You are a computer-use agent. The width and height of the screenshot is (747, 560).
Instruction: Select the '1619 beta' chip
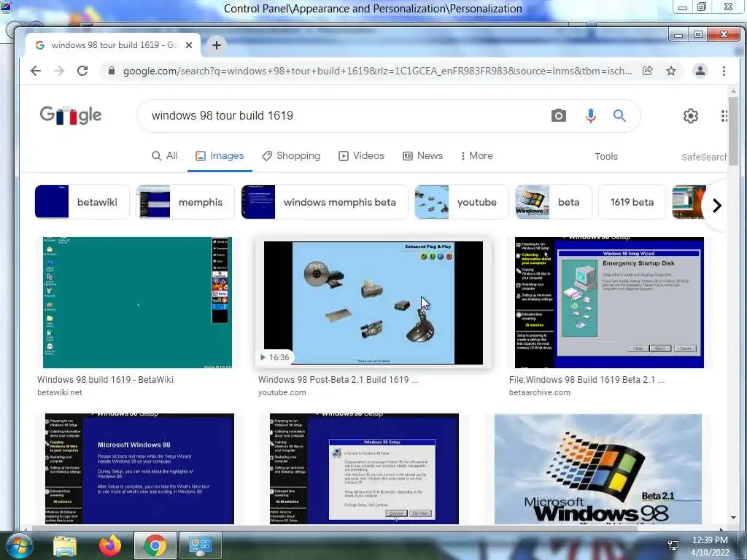(x=632, y=202)
